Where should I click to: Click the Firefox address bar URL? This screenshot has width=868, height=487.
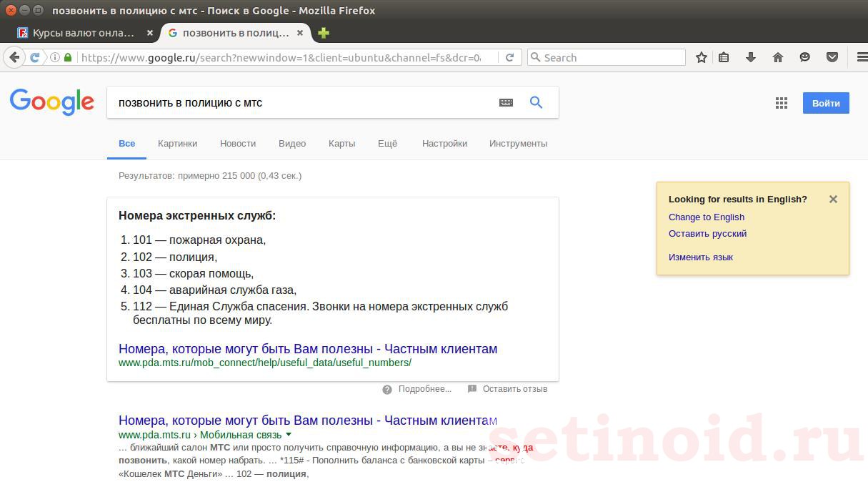[281, 57]
